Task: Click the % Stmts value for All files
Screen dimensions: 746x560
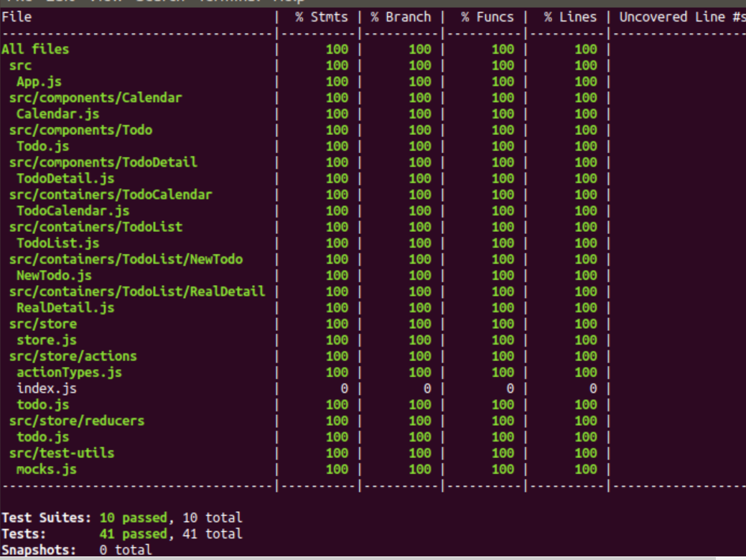Action: [x=337, y=49]
